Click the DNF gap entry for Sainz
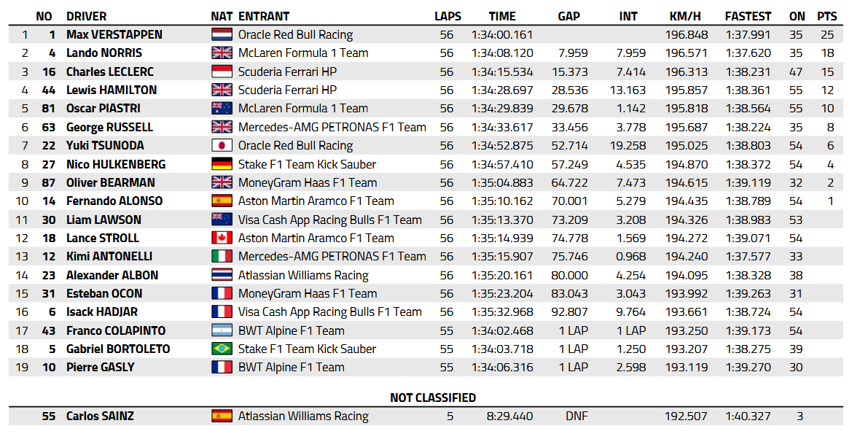The width and height of the screenshot is (868, 442). 576,416
